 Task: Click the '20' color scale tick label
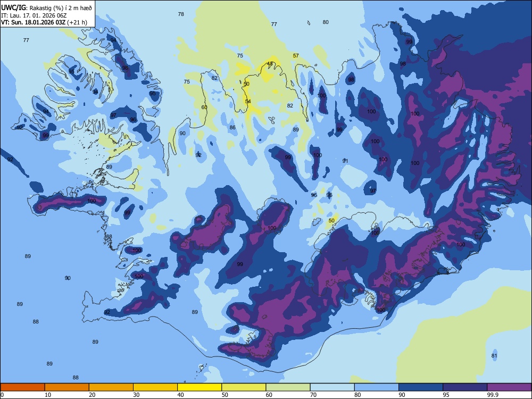[x=92, y=395]
